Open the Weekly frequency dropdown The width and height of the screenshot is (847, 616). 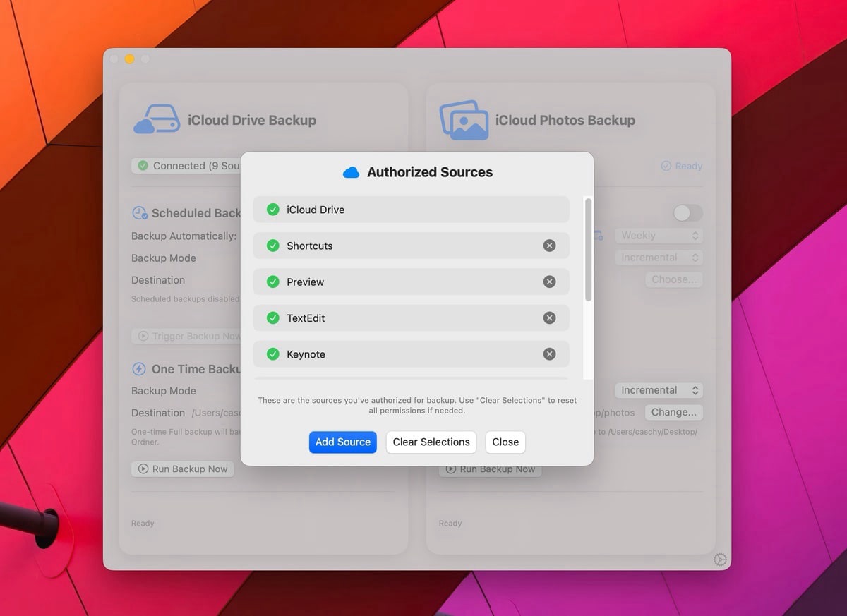tap(659, 236)
